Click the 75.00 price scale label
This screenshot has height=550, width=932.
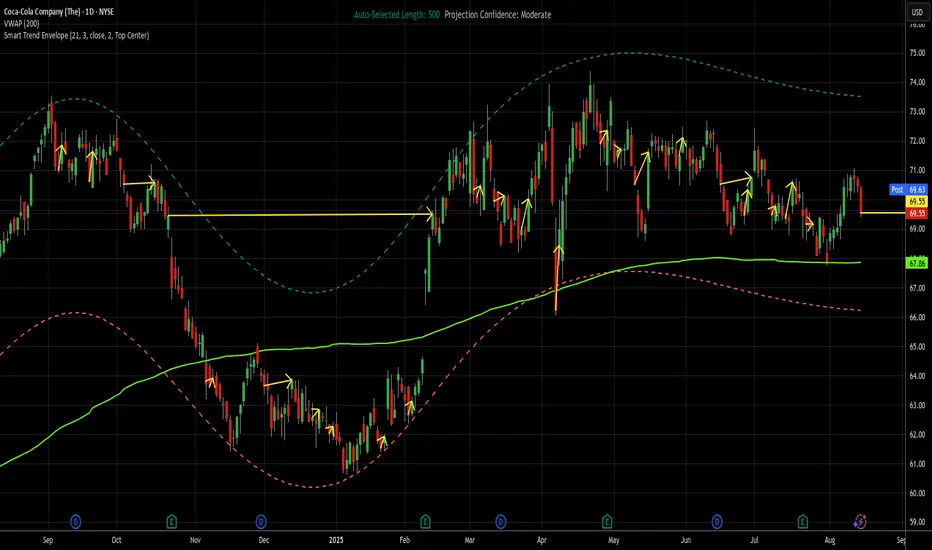[x=917, y=53]
